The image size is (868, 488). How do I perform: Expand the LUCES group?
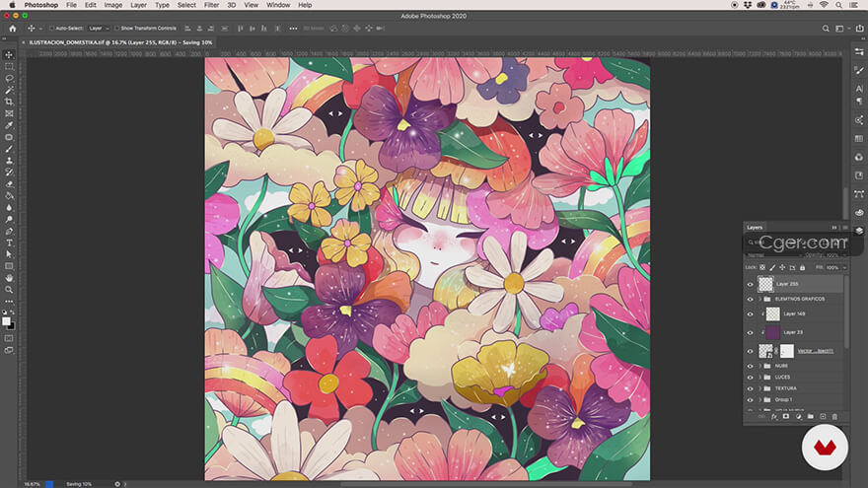pos(760,377)
